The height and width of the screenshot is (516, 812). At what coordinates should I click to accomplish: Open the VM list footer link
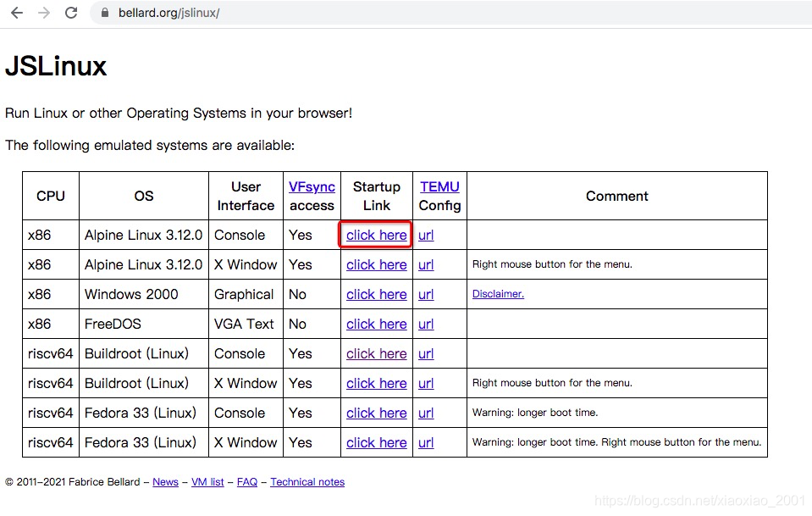[207, 482]
